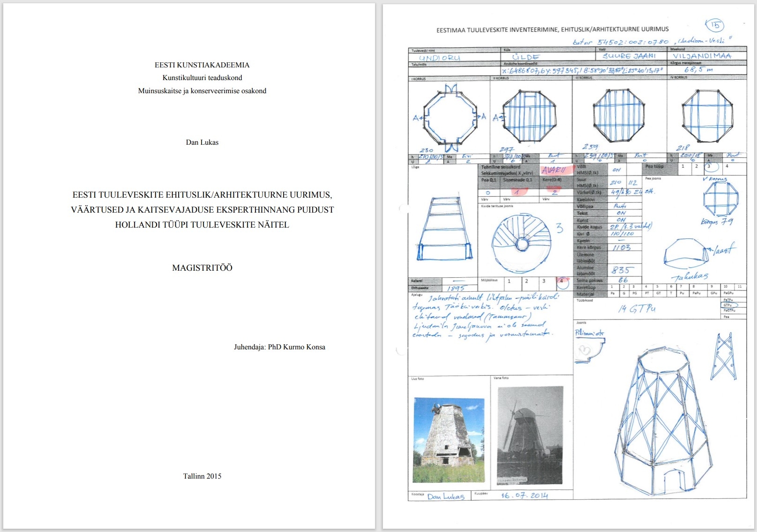Toggle circled option 4 in Miljöölisus row

pos(562,281)
